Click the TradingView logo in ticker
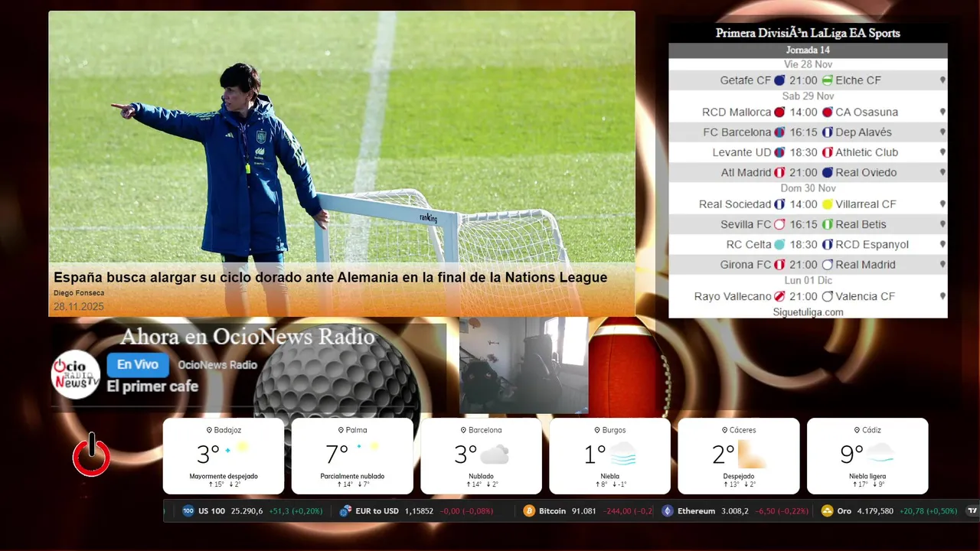 point(972,511)
